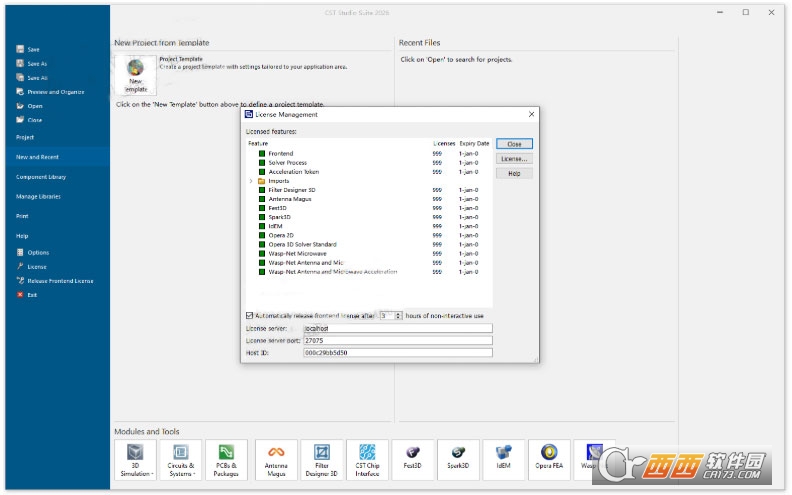Screen dimensions: 792x495
Task: Click the Close project icon in sidebar
Action: (20, 120)
